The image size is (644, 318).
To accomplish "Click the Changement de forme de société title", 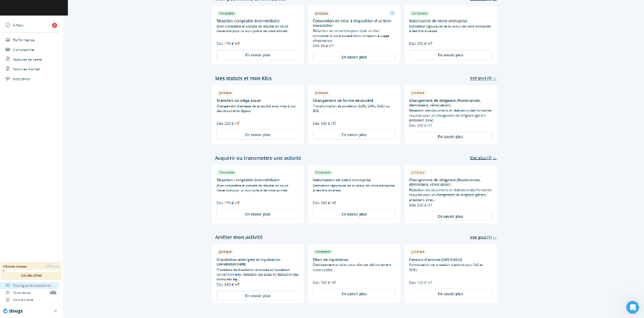I will click(343, 100).
